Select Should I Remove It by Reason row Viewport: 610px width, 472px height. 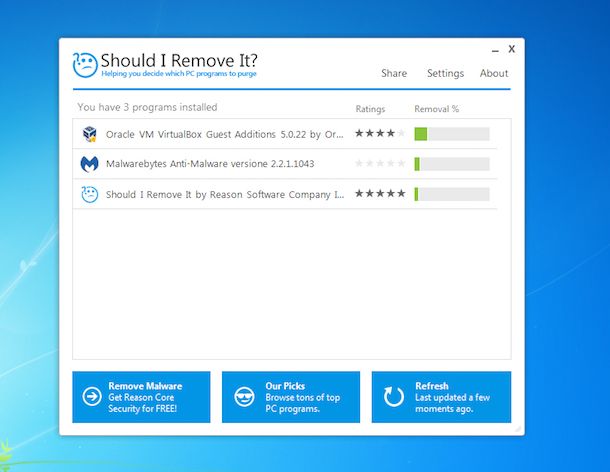coord(285,194)
